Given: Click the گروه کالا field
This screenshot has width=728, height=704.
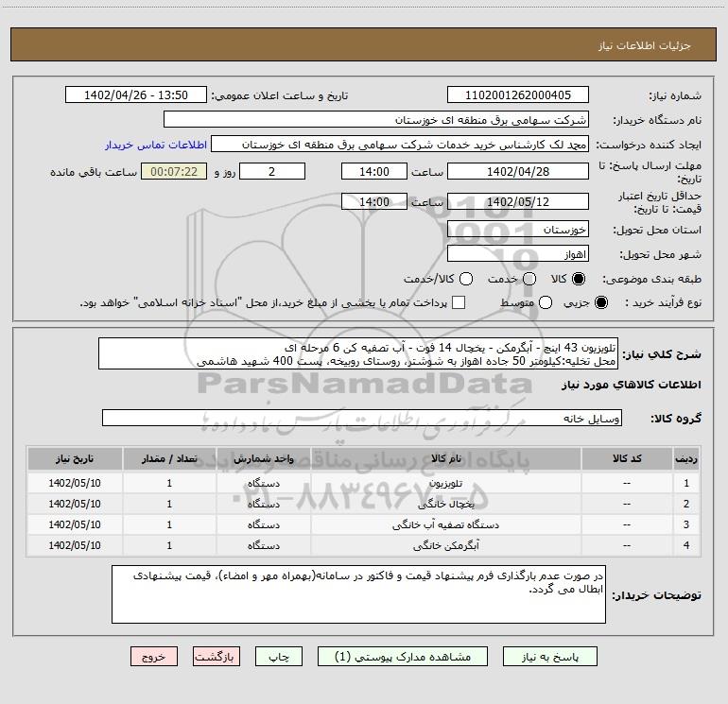Looking at the screenshot, I should click(x=362, y=418).
